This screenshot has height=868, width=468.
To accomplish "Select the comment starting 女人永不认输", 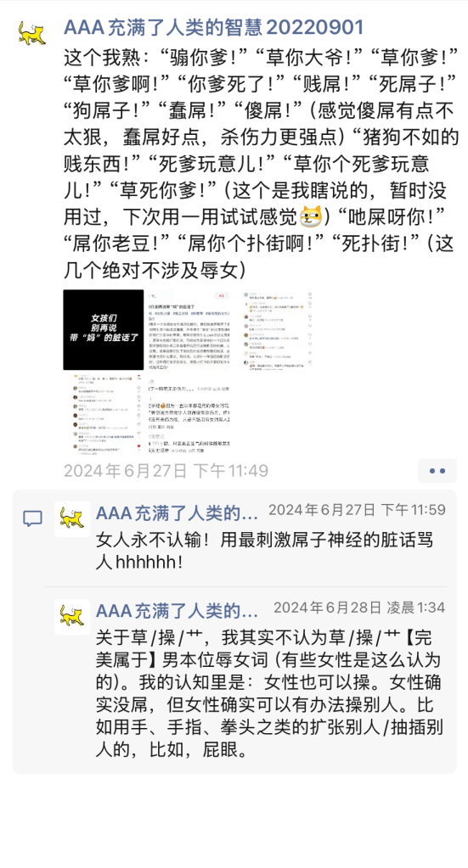I will pos(266,551).
